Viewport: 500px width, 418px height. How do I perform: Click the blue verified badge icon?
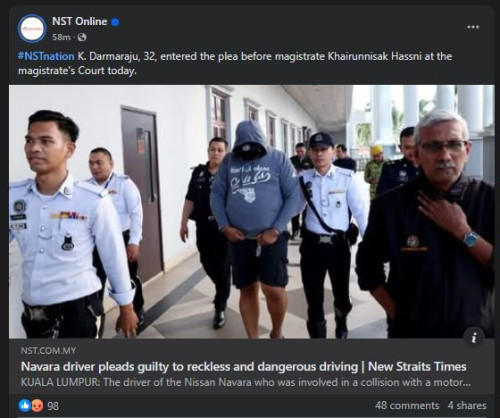115,22
